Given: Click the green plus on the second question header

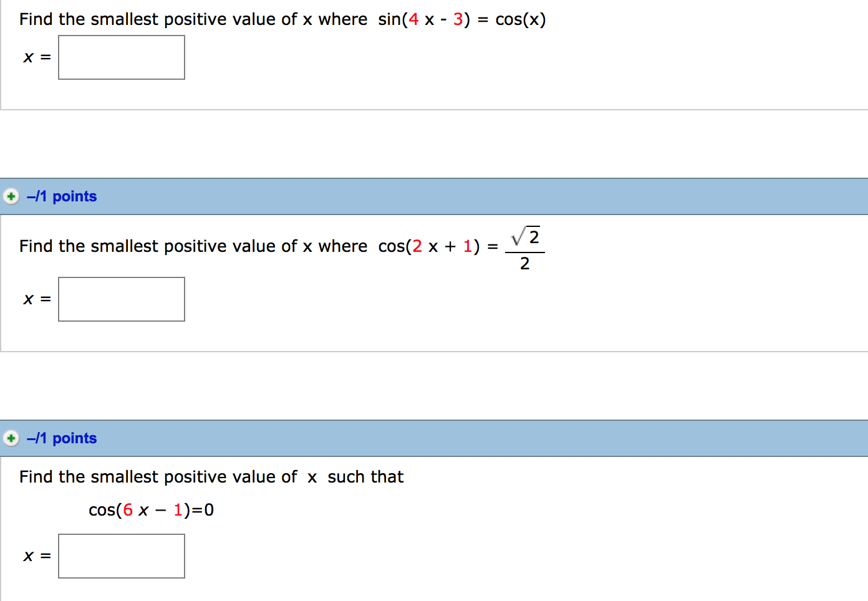Looking at the screenshot, I should coord(11,196).
